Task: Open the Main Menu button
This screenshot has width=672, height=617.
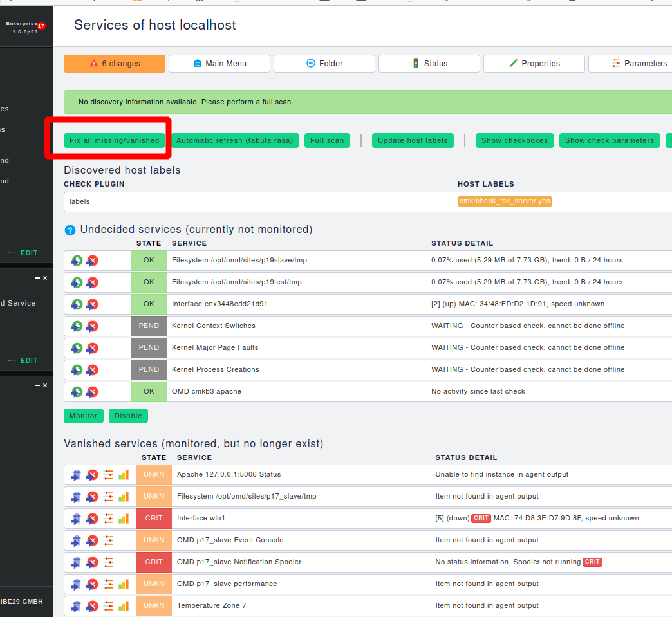Action: coord(219,64)
